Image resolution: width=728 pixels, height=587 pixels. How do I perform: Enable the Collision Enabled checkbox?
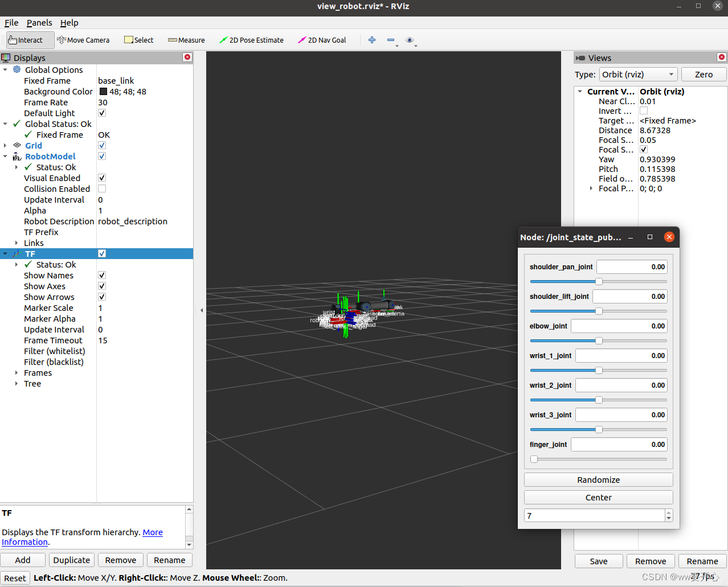click(x=102, y=188)
